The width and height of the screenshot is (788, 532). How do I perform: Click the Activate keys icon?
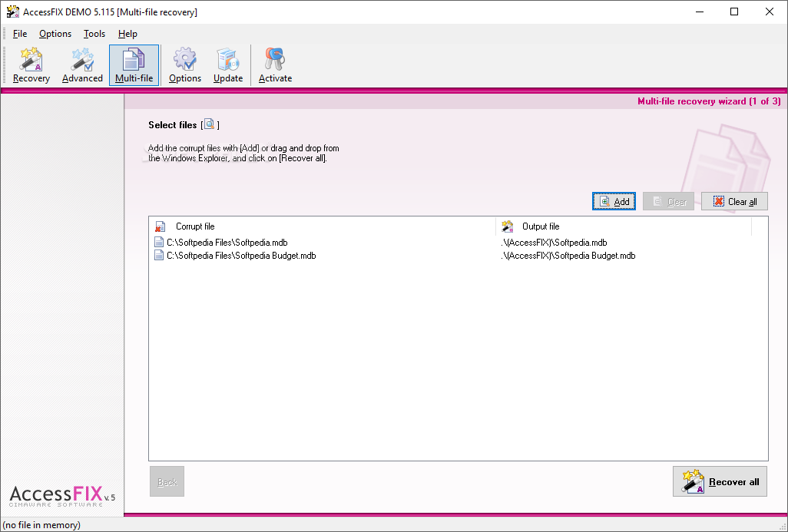tap(275, 65)
